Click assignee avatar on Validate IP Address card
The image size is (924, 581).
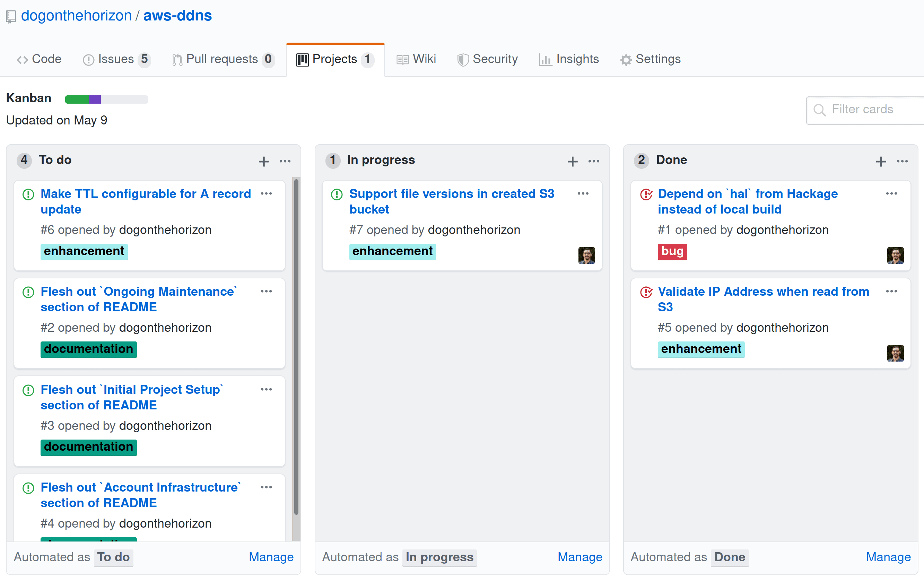895,353
